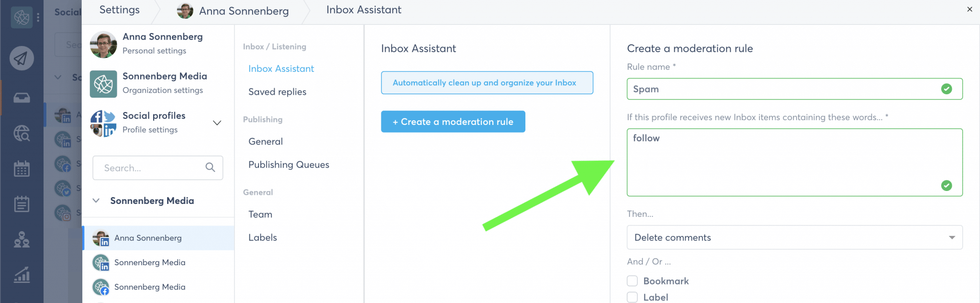This screenshot has width=980, height=303.
Task: Open the team people icon in sidebar
Action: [22, 239]
